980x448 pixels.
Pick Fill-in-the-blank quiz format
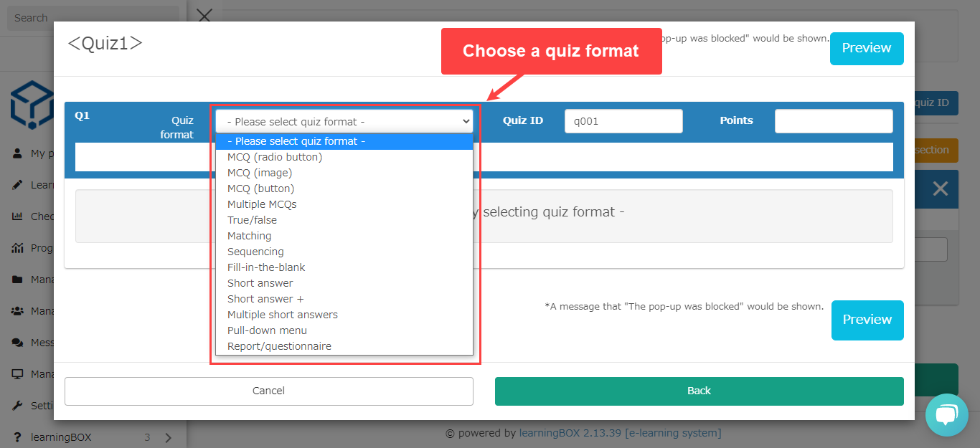pyautogui.click(x=266, y=267)
